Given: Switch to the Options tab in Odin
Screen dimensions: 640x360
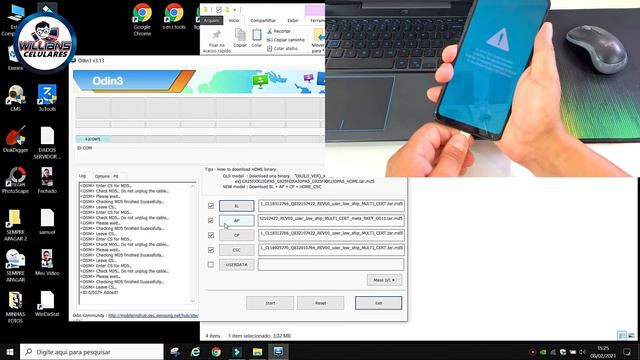Looking at the screenshot, I should tap(102, 176).
